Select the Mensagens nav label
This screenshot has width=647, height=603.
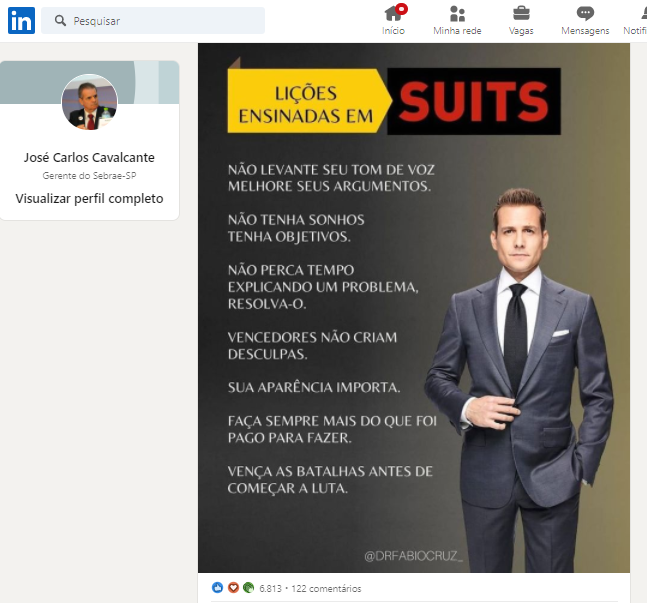[585, 31]
